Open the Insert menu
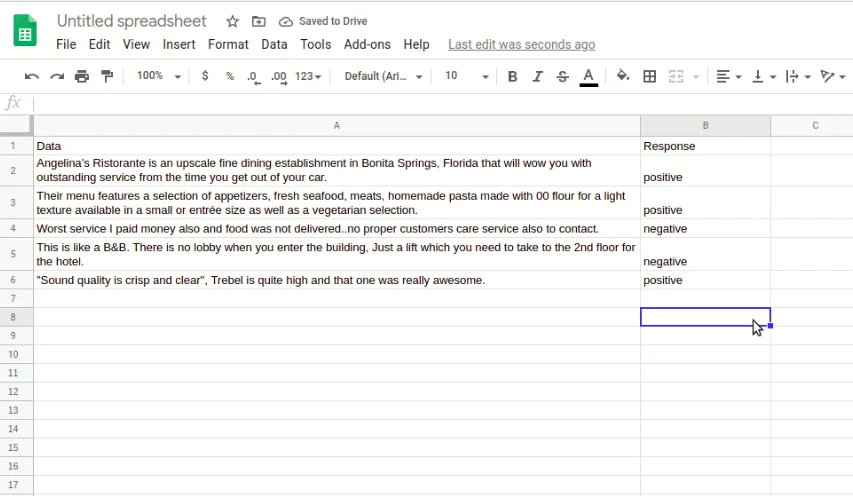 179,45
